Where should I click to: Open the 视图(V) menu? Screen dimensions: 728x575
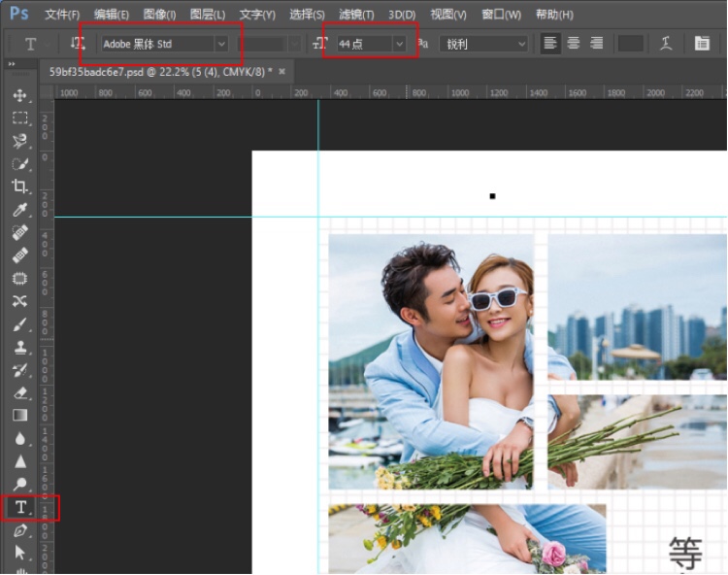[x=448, y=15]
